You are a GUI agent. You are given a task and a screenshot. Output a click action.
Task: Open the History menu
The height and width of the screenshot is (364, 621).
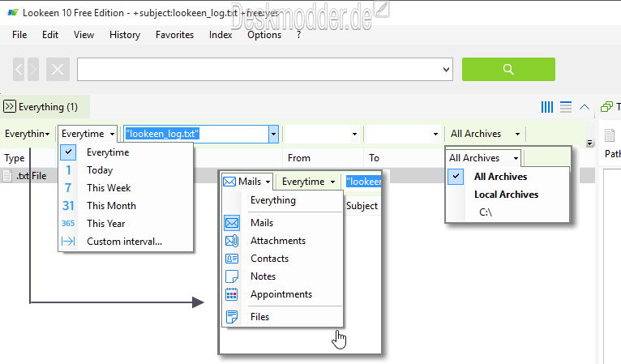[125, 35]
